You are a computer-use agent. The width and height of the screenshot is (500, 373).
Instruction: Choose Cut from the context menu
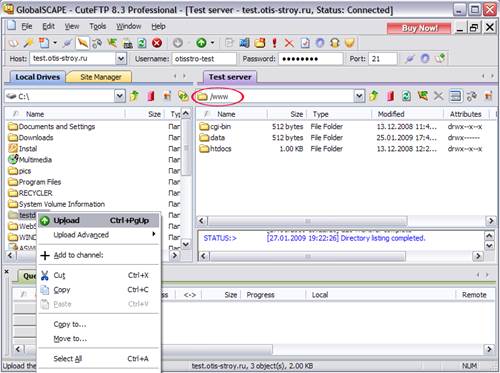[99, 275]
